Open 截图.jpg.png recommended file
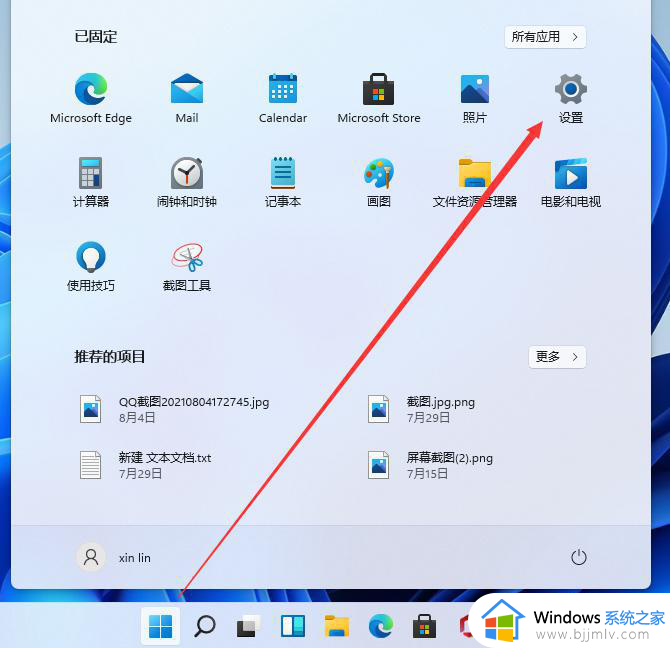The image size is (670, 648). tap(421, 409)
